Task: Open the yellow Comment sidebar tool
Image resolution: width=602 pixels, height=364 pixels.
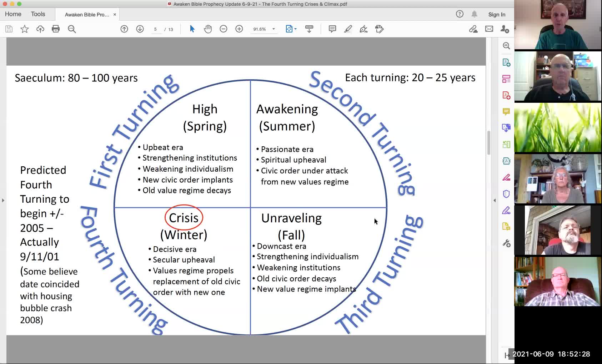Action: 506,112
